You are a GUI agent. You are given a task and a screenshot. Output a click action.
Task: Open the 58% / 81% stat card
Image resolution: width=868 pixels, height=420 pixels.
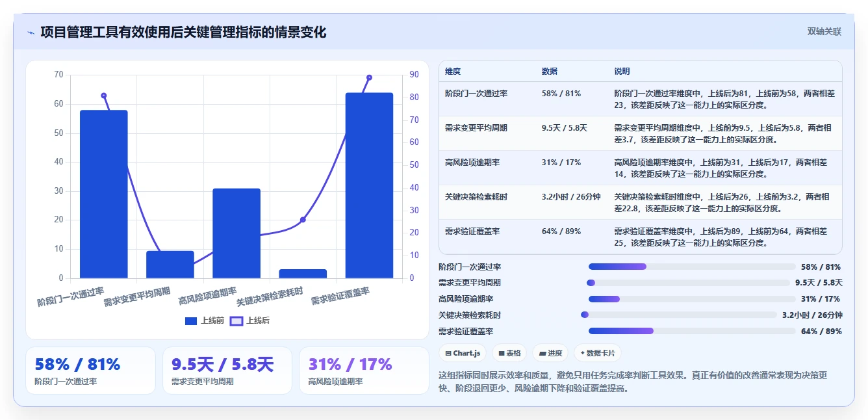90,371
